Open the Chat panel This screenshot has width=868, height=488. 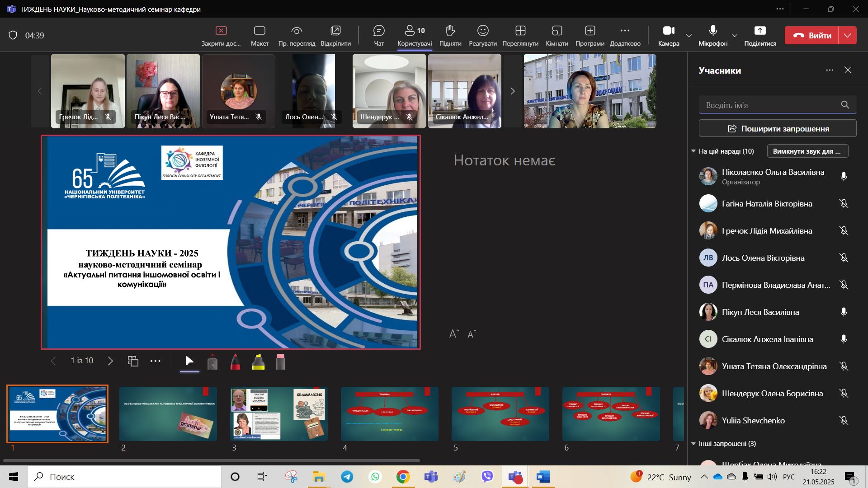(x=378, y=35)
